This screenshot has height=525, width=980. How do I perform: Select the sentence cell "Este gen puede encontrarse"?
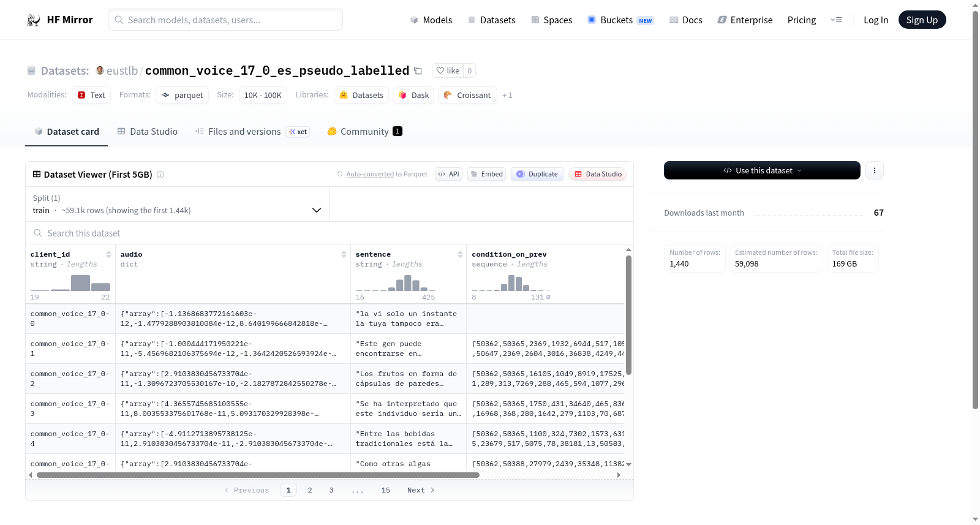[407, 349]
